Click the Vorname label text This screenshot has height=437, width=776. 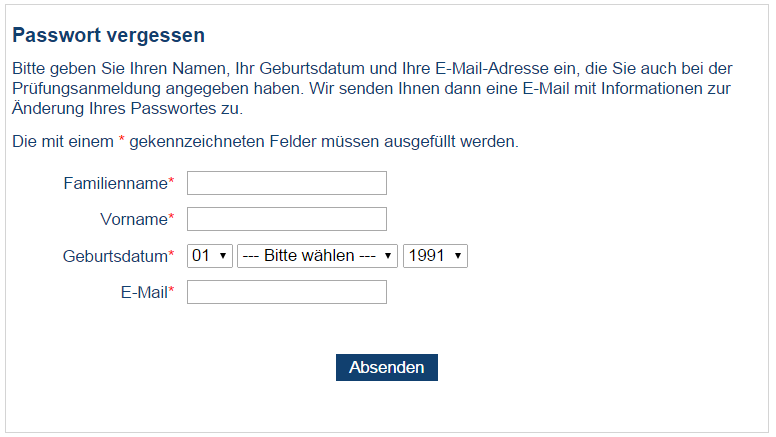pyautogui.click(x=133, y=219)
